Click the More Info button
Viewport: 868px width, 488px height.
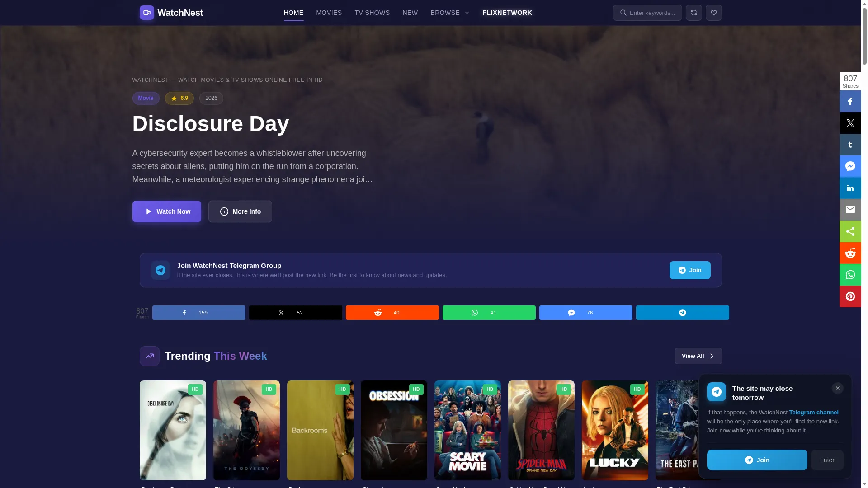point(240,211)
